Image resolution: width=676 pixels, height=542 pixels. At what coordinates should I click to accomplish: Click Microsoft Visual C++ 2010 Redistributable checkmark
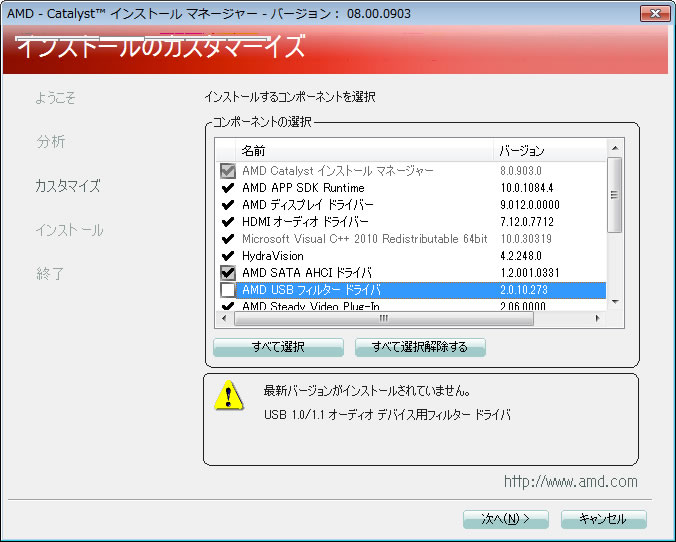point(228,239)
